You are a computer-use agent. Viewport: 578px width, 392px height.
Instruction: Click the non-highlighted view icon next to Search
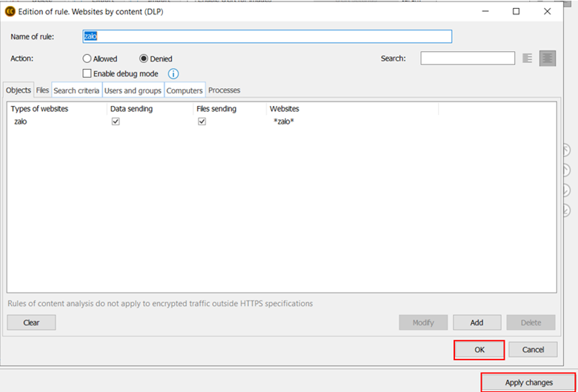tap(528, 59)
